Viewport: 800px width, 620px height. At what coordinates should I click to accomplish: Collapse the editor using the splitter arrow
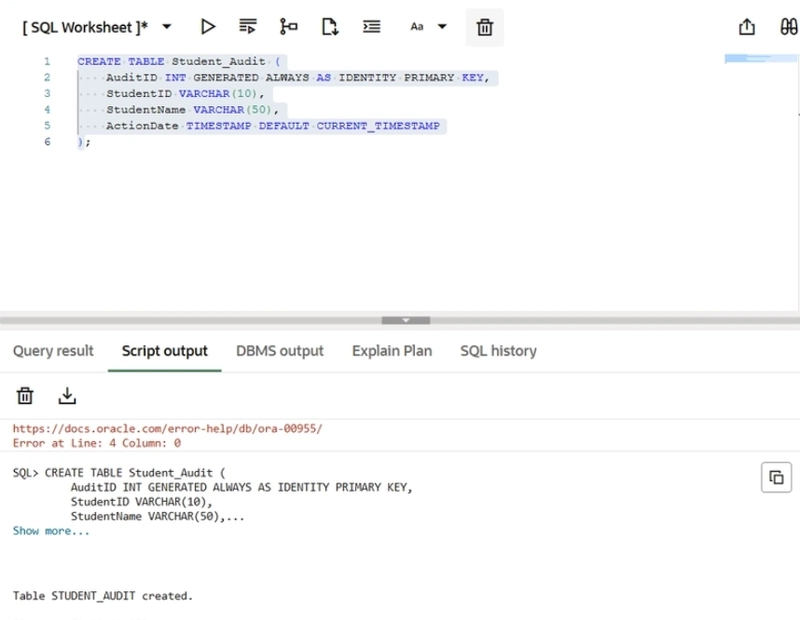coord(406,321)
